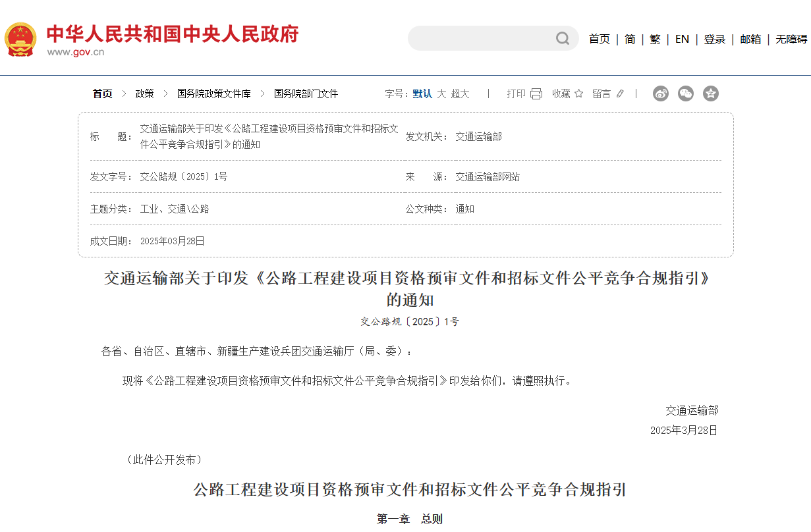This screenshot has height=532, width=811.
Task: Toggle traditional Chinese with 繁
Action: (x=654, y=39)
